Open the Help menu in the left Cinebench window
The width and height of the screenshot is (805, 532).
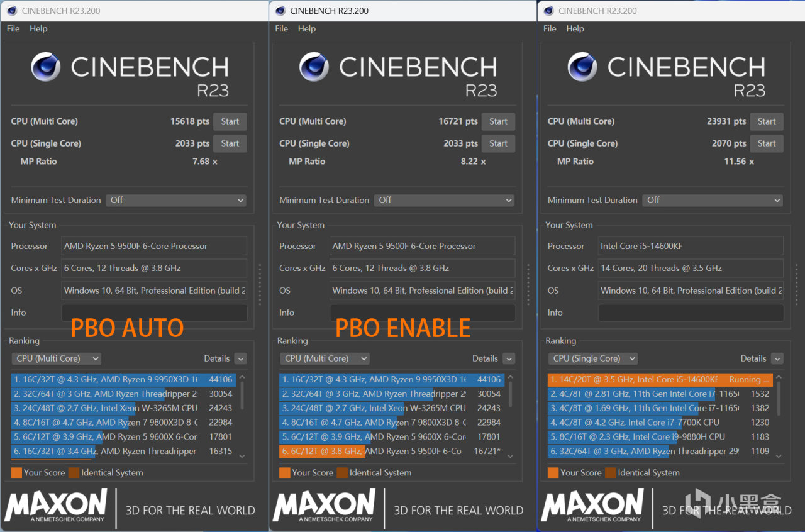coord(38,29)
